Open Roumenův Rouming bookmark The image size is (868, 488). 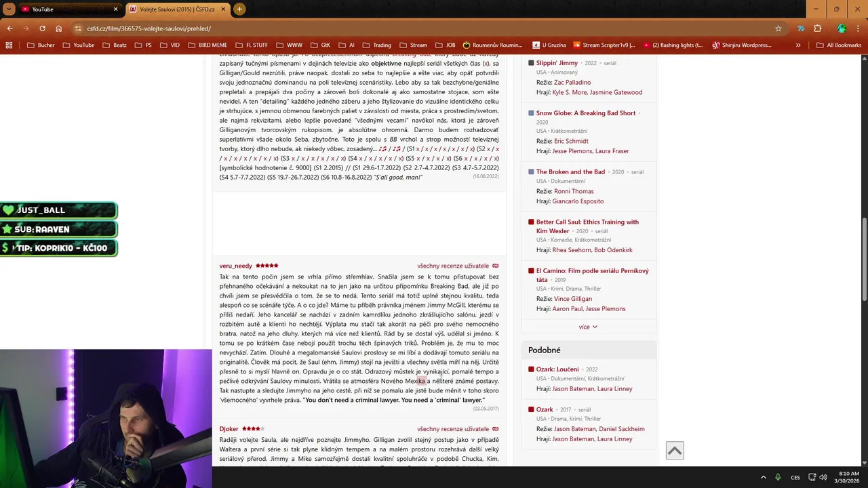[492, 45]
